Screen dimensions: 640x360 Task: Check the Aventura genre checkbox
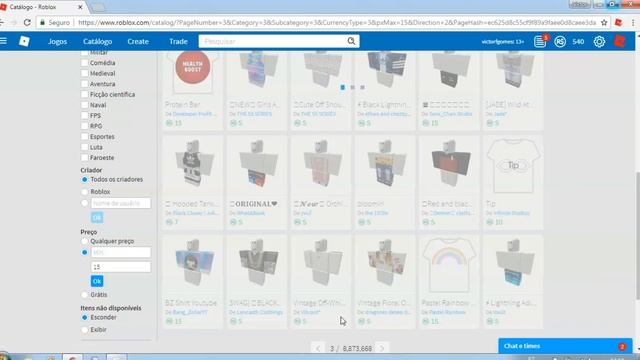click(84, 84)
